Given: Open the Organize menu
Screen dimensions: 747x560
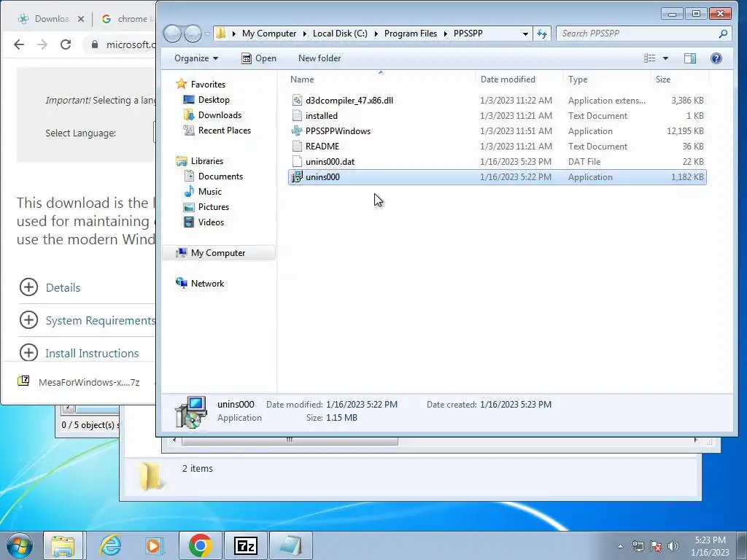Looking at the screenshot, I should pos(196,58).
